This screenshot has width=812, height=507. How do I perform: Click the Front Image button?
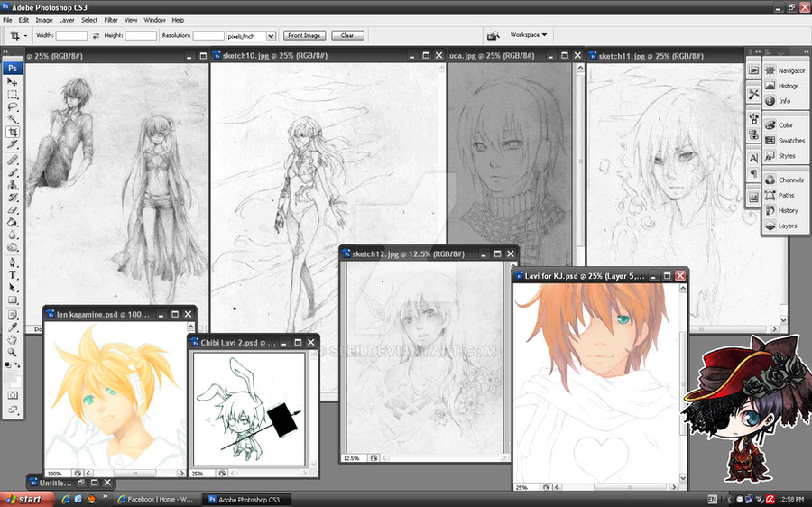[x=305, y=35]
